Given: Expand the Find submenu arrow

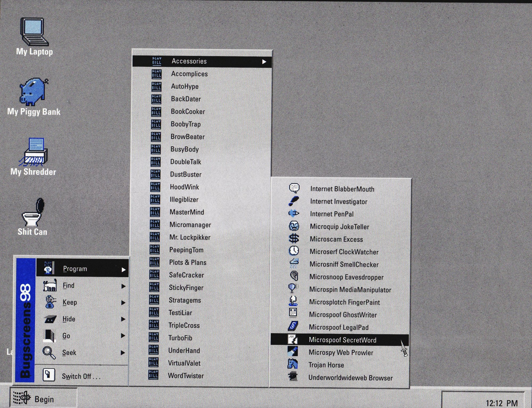Looking at the screenshot, I should [x=123, y=286].
